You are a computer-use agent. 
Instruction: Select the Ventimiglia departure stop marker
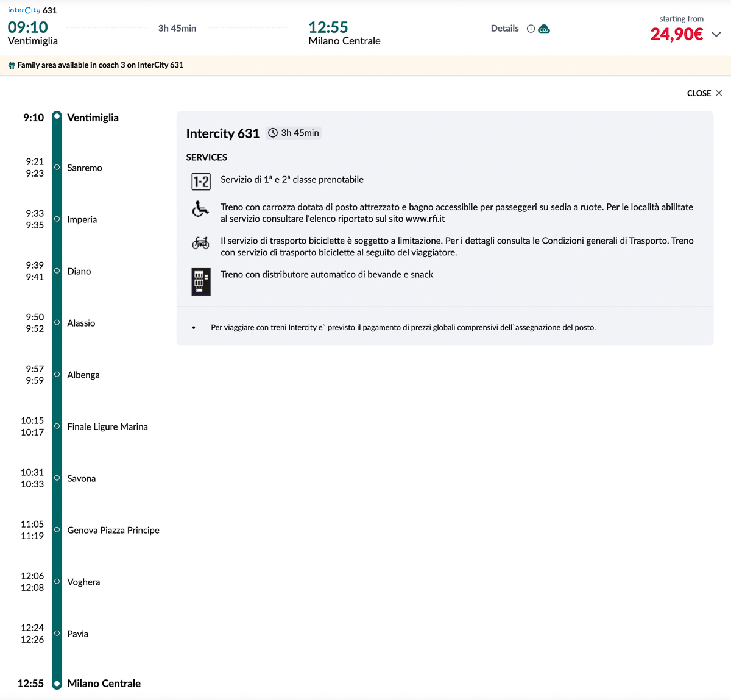(x=57, y=116)
